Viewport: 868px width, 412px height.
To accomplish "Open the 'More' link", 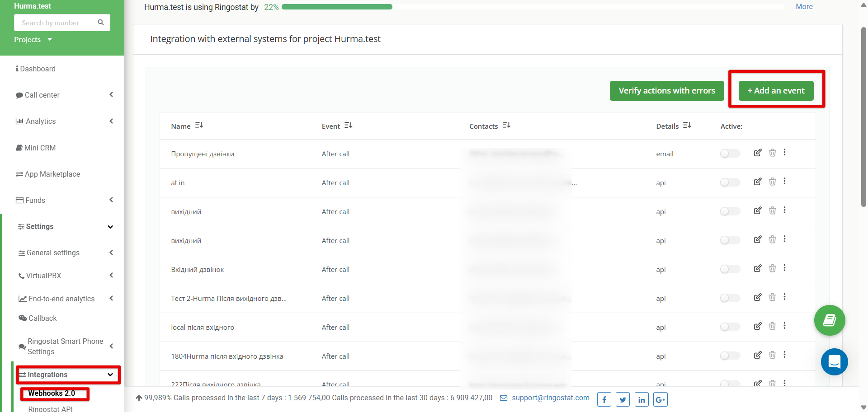I will tap(804, 7).
